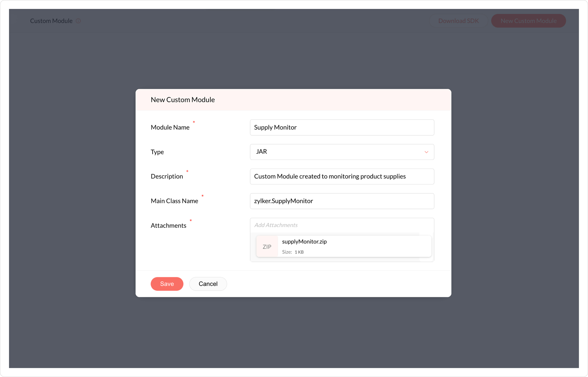This screenshot has height=377, width=588.
Task: Click the Custom Module page heading
Action: [x=51, y=21]
